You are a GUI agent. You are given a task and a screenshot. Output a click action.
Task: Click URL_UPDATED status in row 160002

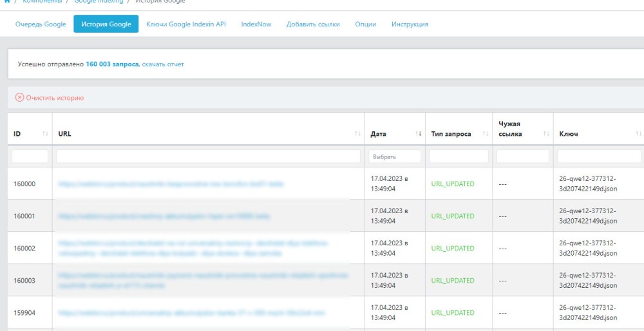(453, 249)
